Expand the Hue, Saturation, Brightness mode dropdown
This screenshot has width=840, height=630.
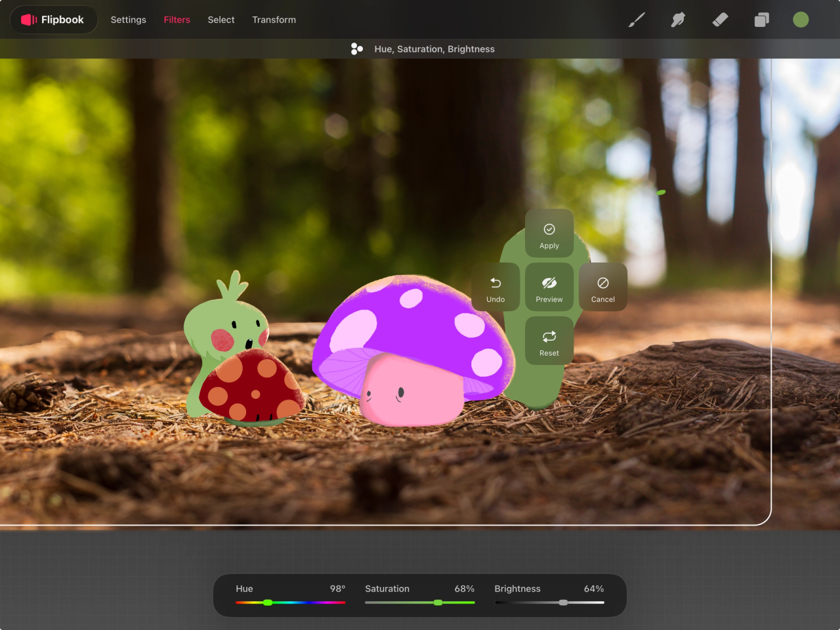[423, 49]
